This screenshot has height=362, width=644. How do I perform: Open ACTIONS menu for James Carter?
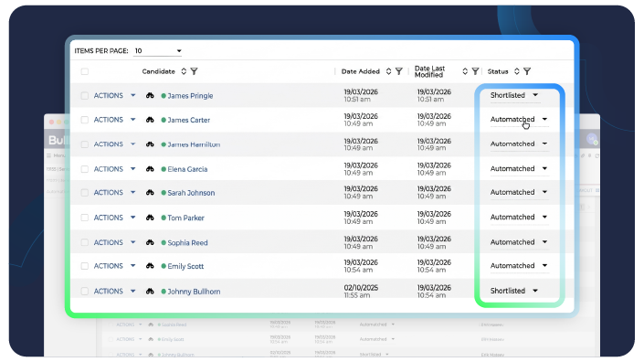click(x=114, y=120)
